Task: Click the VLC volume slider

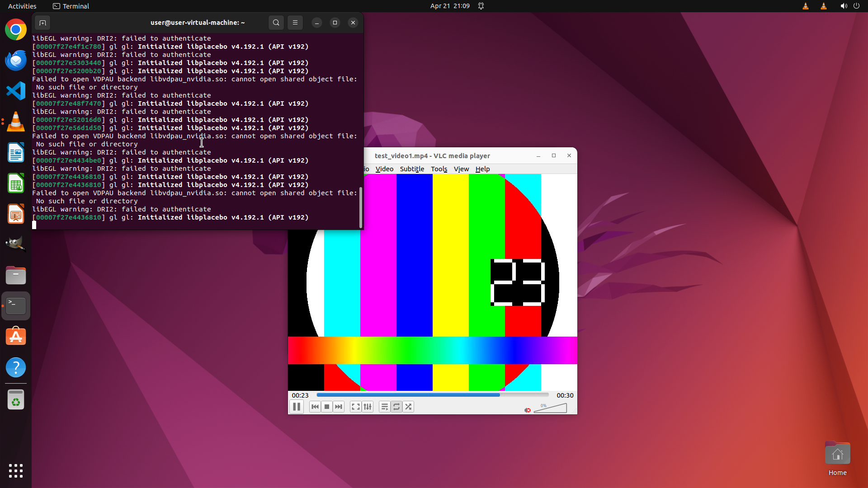Action: pyautogui.click(x=551, y=408)
